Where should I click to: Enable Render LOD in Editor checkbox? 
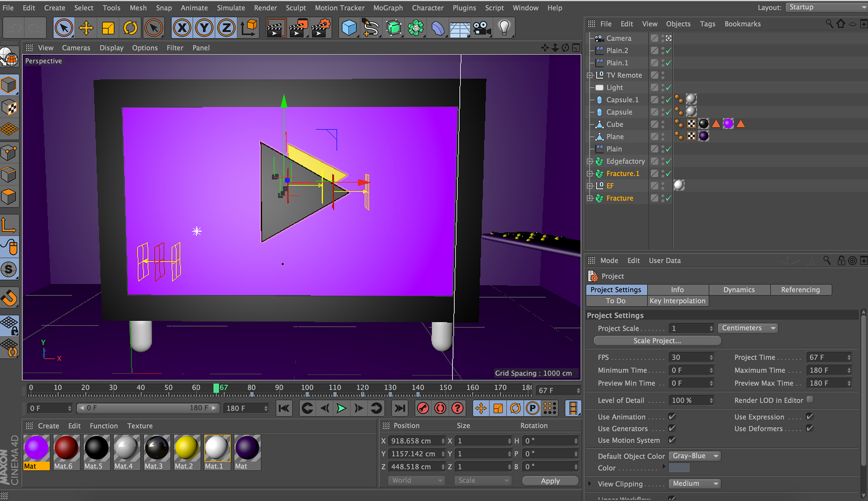[810, 399]
